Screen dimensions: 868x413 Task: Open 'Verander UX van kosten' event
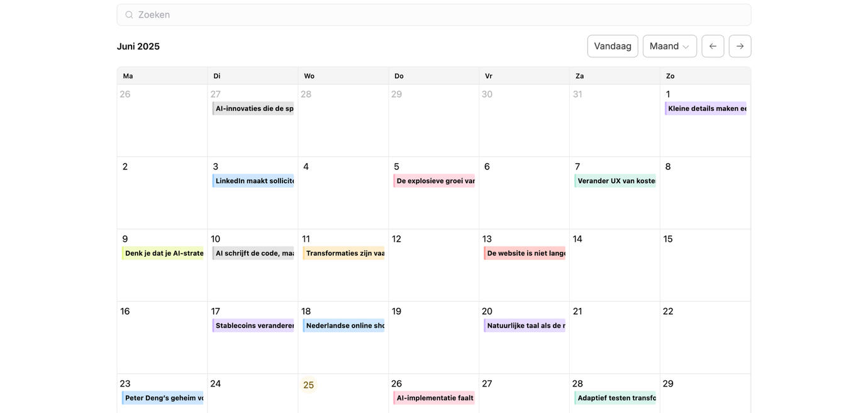616,181
